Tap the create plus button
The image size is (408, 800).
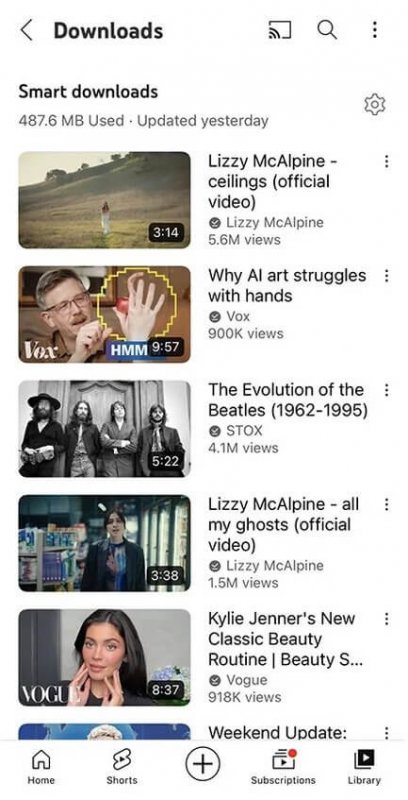202,764
